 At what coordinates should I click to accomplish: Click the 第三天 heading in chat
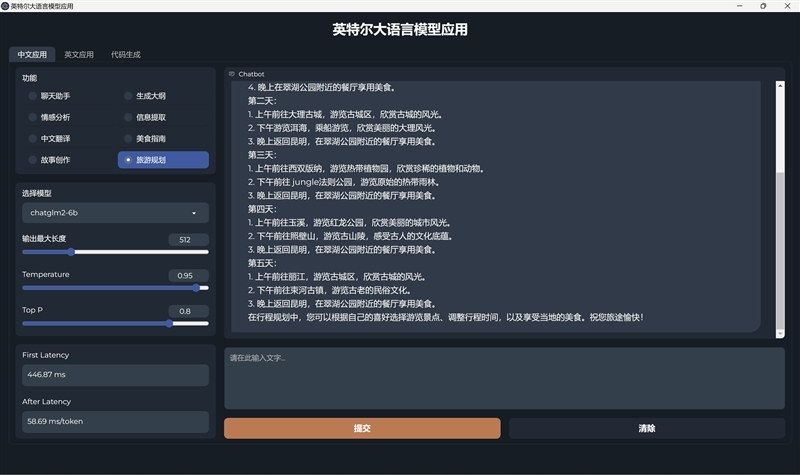point(262,155)
